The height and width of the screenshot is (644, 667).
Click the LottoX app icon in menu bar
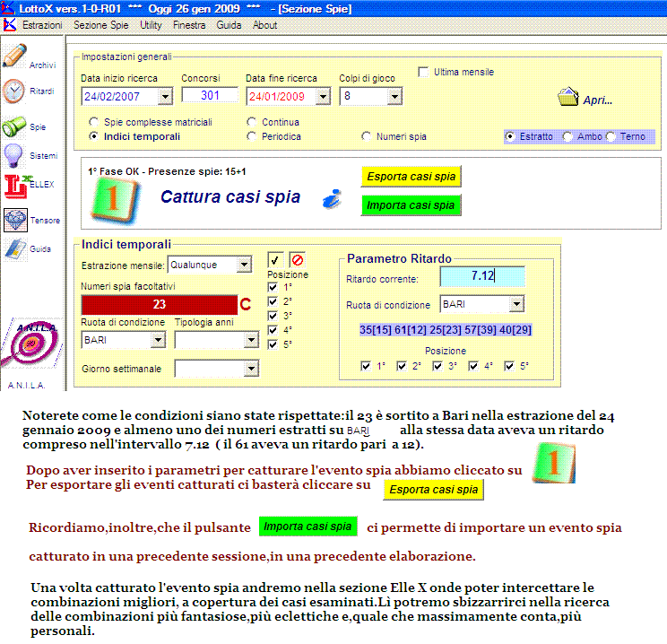(x=9, y=25)
